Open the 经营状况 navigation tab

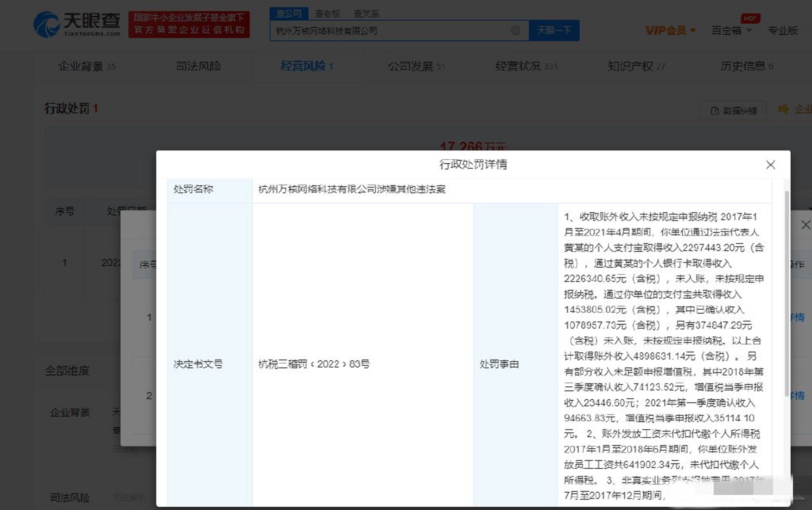pos(526,66)
